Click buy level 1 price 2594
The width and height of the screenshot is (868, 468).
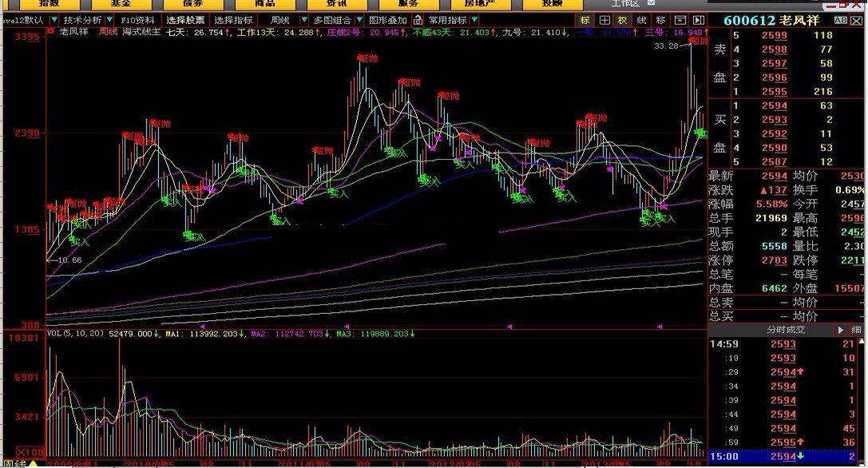(774, 105)
